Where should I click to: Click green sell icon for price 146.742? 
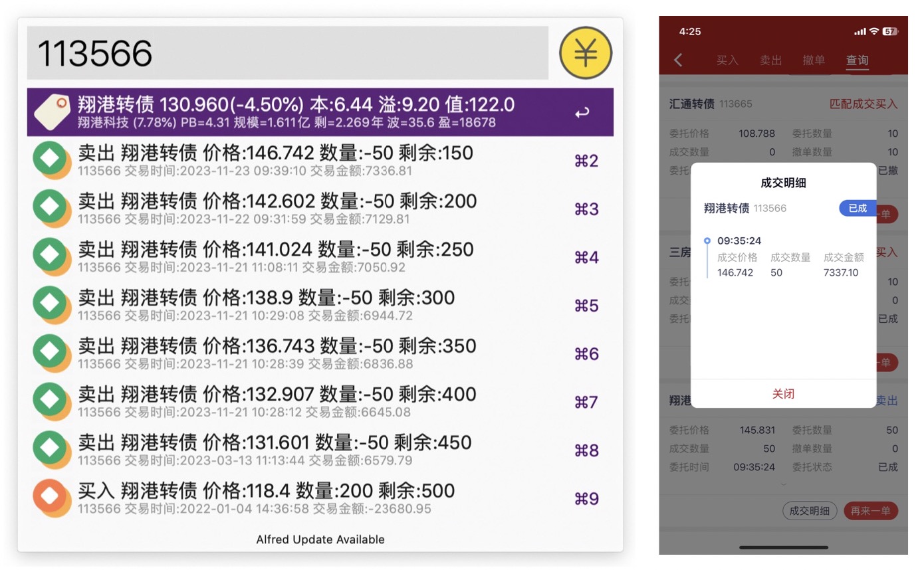51,160
